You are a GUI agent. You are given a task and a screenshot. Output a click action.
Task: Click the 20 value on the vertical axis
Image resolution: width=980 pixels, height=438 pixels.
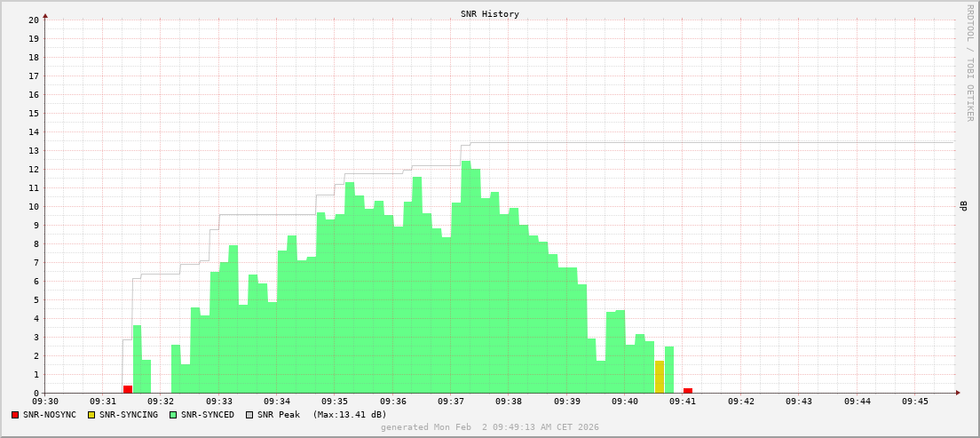34,20
